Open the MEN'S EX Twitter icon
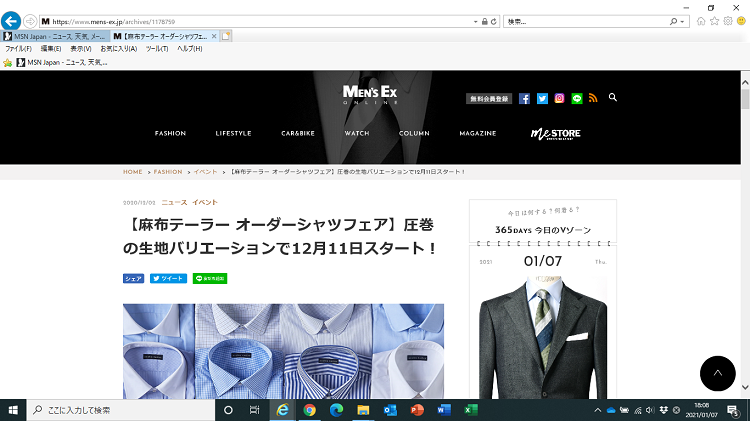 coord(542,99)
